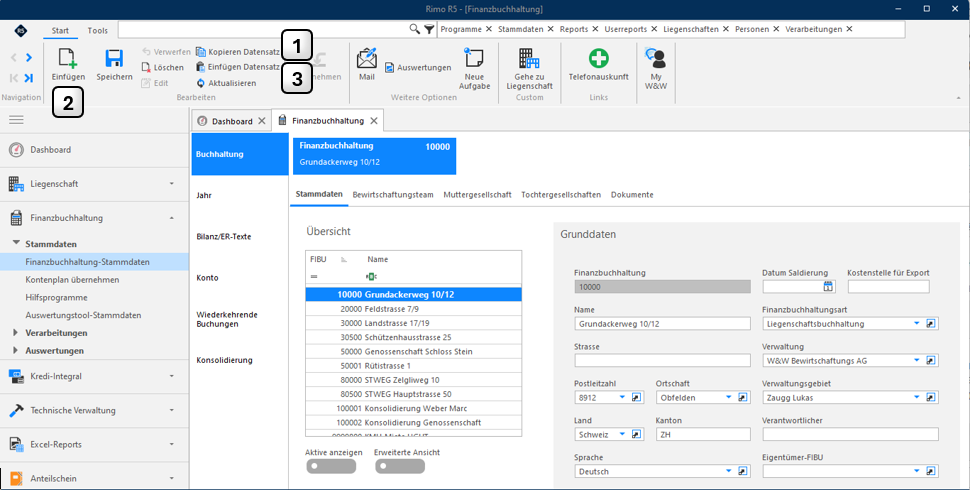970x490 pixels.
Task: Open Kontenplan übernehmen in sidebar
Action: [x=72, y=280]
